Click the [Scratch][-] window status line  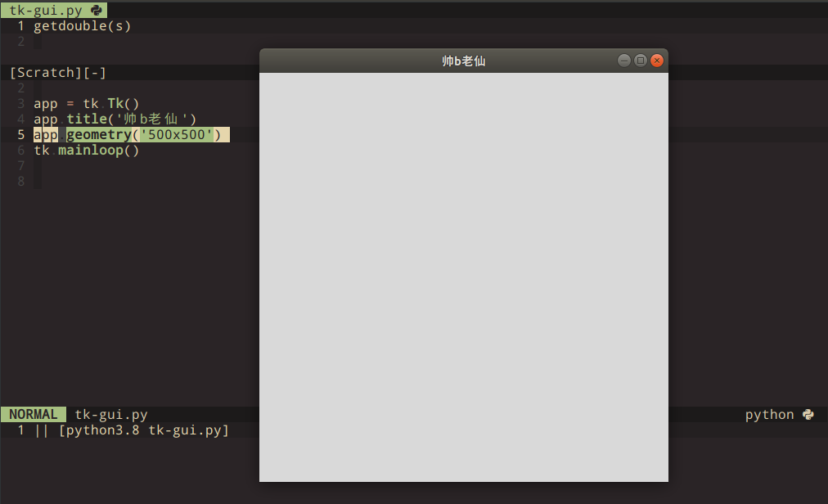click(58, 72)
